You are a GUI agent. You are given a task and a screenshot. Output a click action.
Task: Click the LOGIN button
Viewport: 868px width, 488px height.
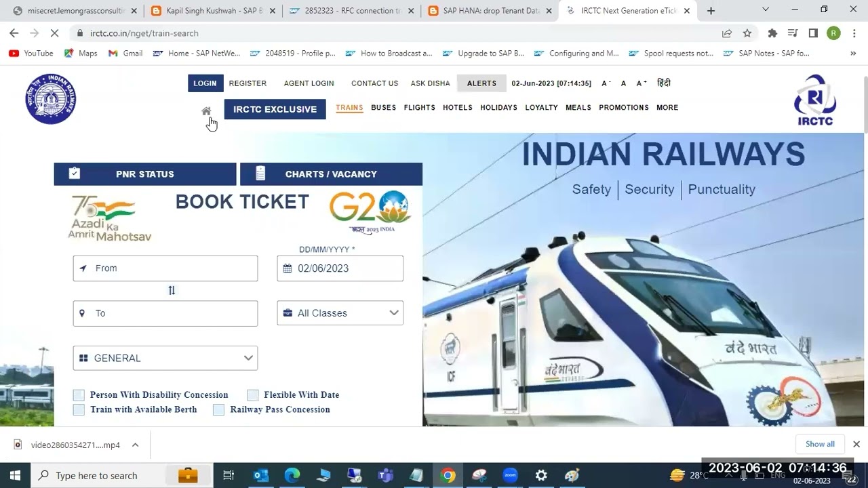(205, 83)
